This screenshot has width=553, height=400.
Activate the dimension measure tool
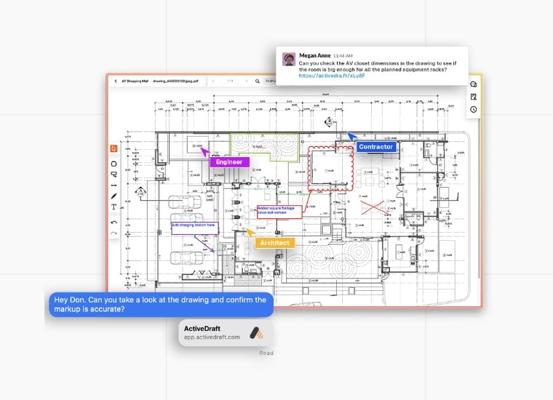(x=114, y=185)
